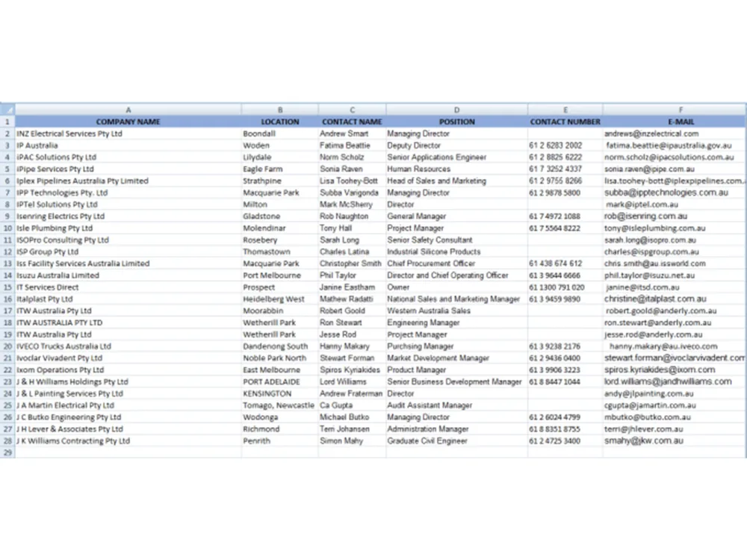Click contact name Lisa Toohey-Bott
The height and width of the screenshot is (560, 747).
tap(352, 181)
